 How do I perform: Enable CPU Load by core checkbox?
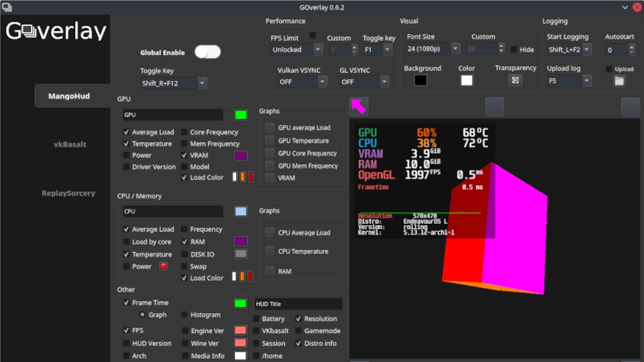click(126, 242)
